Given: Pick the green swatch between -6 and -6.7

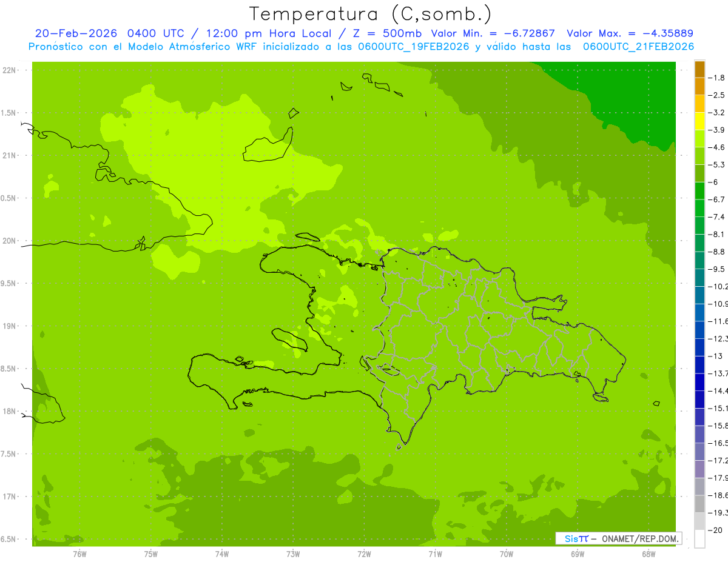Looking at the screenshot, I should (x=699, y=191).
